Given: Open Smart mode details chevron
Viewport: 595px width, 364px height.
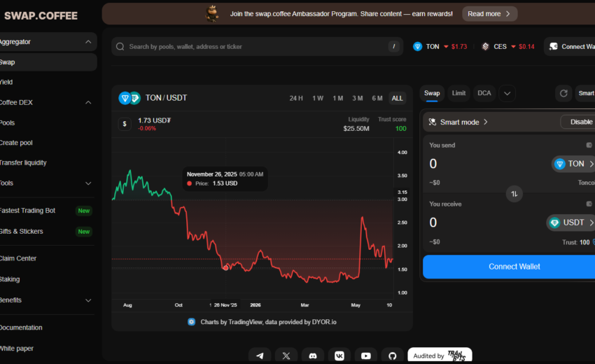Looking at the screenshot, I should coord(486,122).
